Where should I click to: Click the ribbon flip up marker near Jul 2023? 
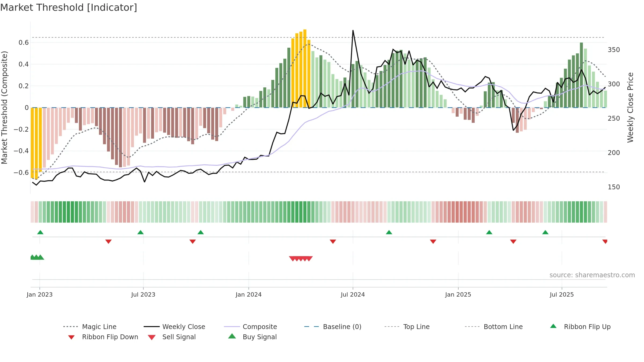(x=141, y=232)
